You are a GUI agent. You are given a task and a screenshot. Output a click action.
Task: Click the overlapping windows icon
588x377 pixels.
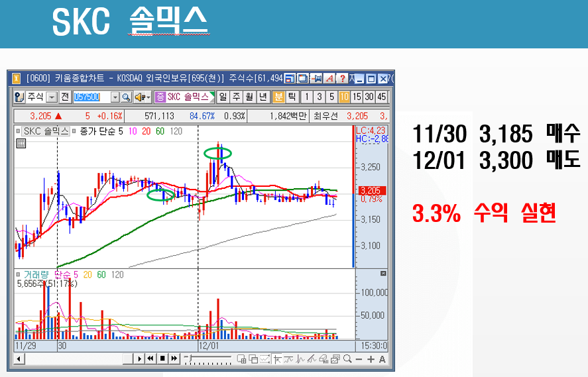coord(253,359)
